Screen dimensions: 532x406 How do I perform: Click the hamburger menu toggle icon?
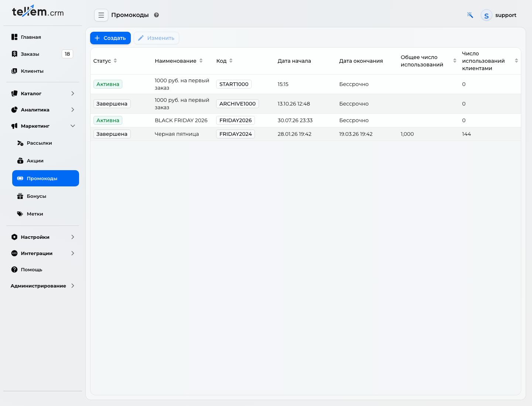(x=101, y=15)
